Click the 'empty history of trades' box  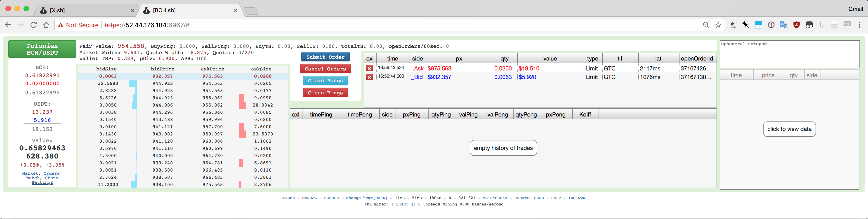503,148
